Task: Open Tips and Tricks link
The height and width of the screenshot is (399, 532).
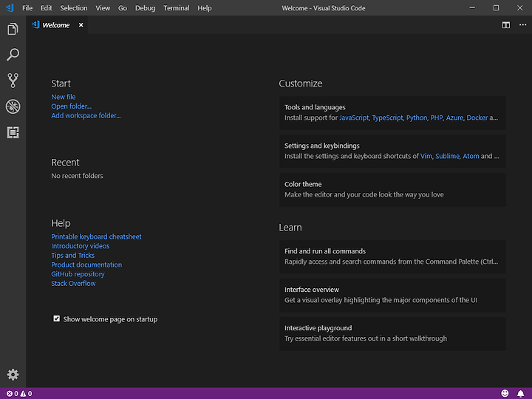Action: (x=72, y=255)
